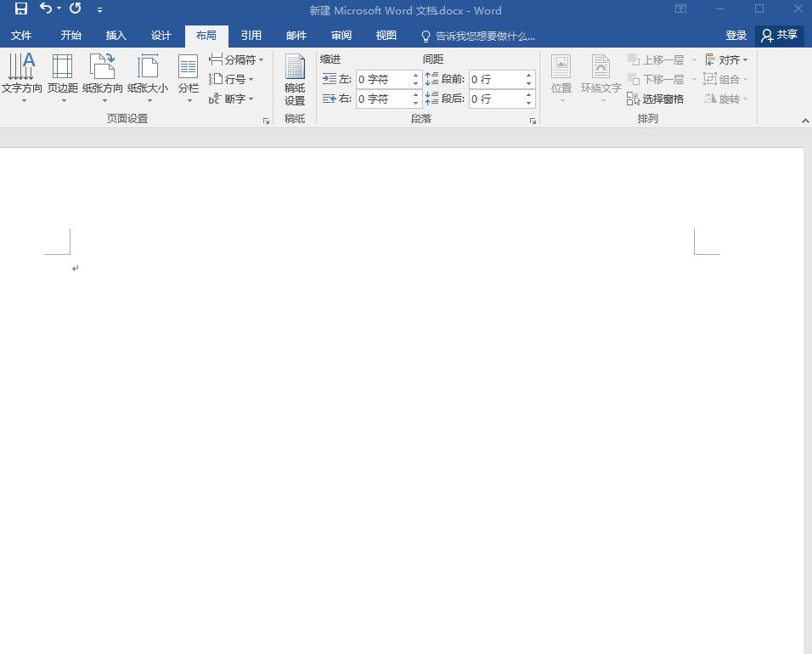Viewport: 812px width, 654px height.
Task: Switch to the 插入 (Insert) ribbon tab
Action: [116, 36]
